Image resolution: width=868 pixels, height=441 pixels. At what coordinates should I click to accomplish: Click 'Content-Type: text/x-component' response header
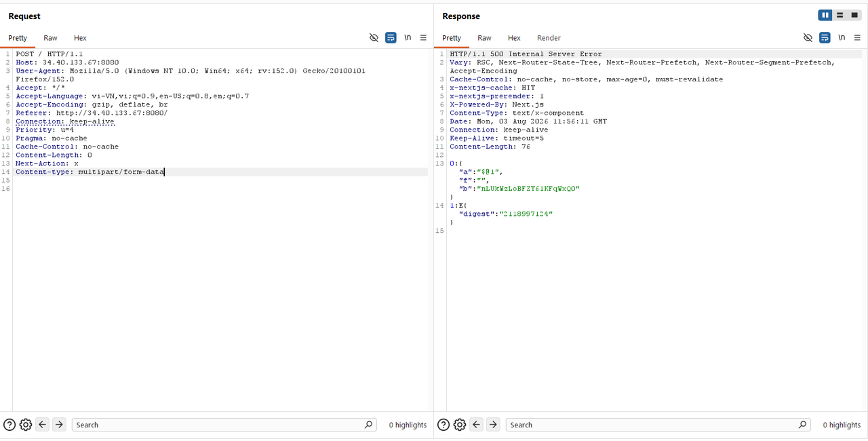[517, 113]
